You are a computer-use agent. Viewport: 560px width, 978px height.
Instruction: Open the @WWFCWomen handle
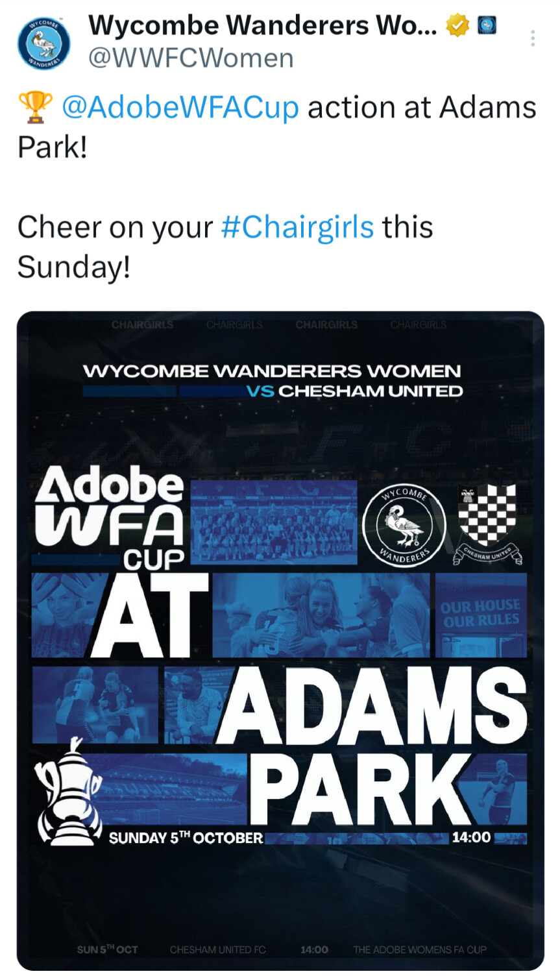coord(191,58)
